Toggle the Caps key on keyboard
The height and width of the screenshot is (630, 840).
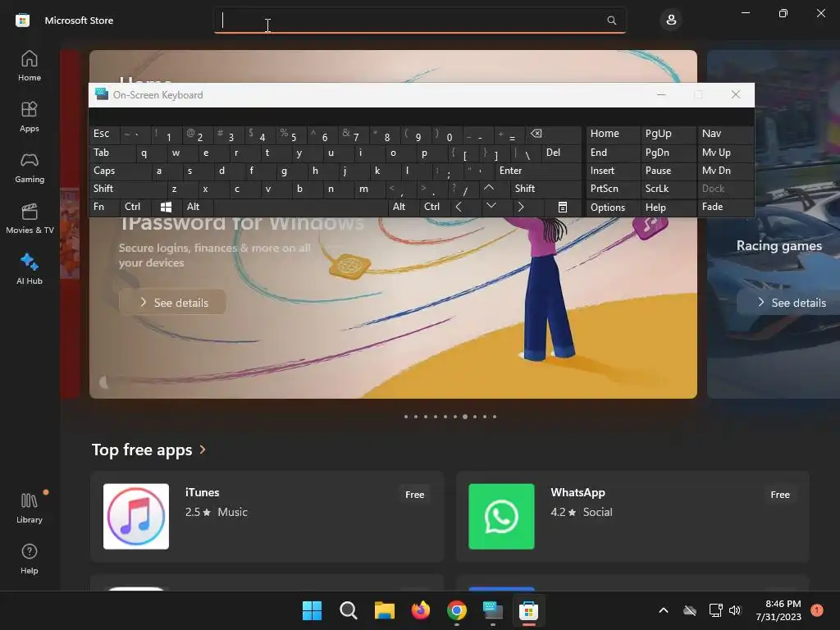click(x=120, y=171)
